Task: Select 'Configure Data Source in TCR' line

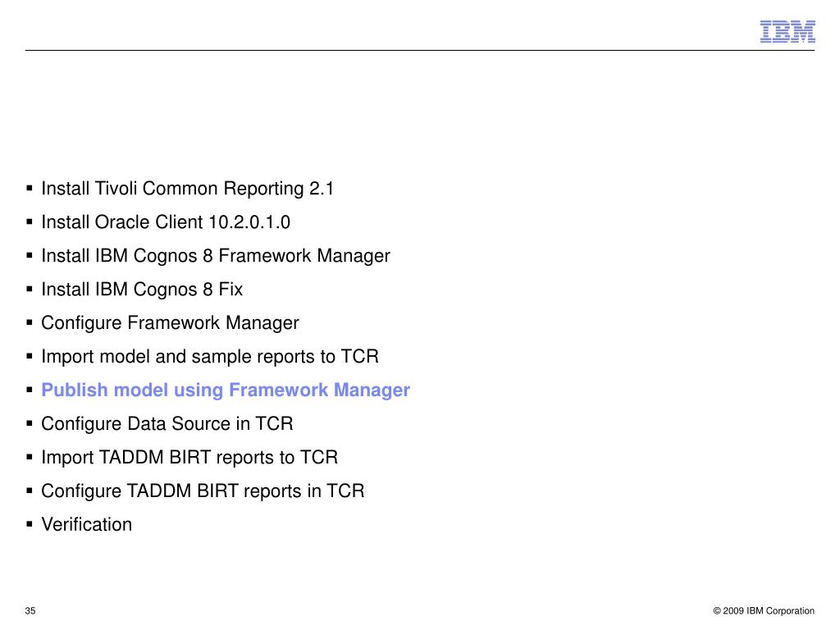Action: click(167, 424)
